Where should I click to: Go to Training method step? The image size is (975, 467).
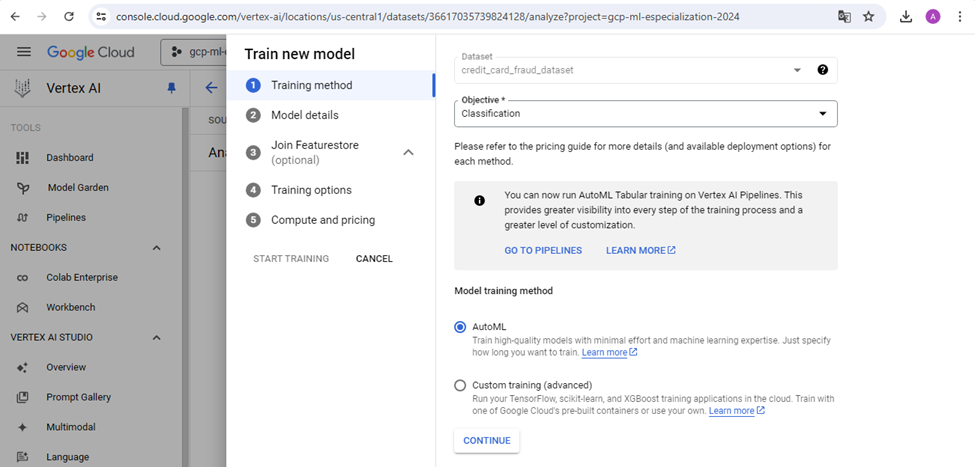tap(330, 85)
